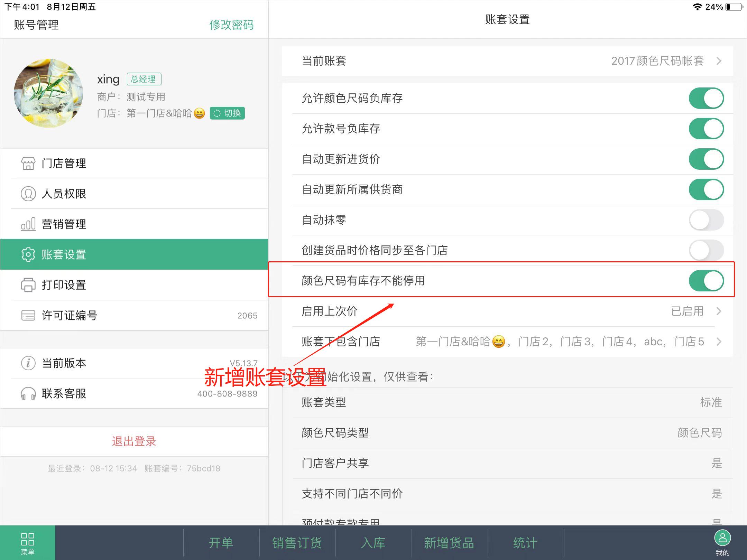Enable 自动抹零 switch
Viewport: 747px width, 560px height.
[706, 220]
